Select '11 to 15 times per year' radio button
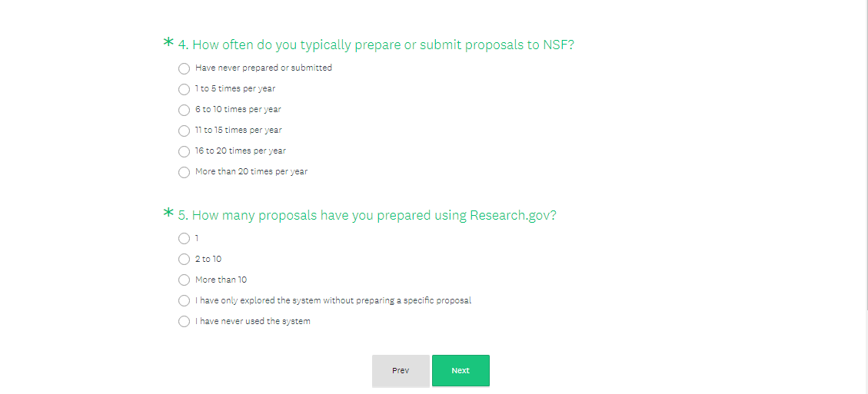The height and width of the screenshot is (394, 868). coord(184,131)
